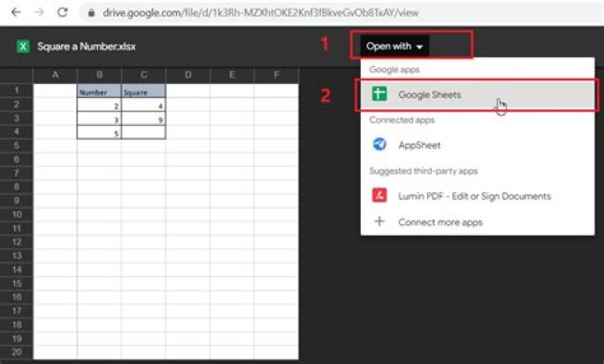This screenshot has height=364, width=604.
Task: Reload the page with the refresh icon
Action: pos(62,13)
